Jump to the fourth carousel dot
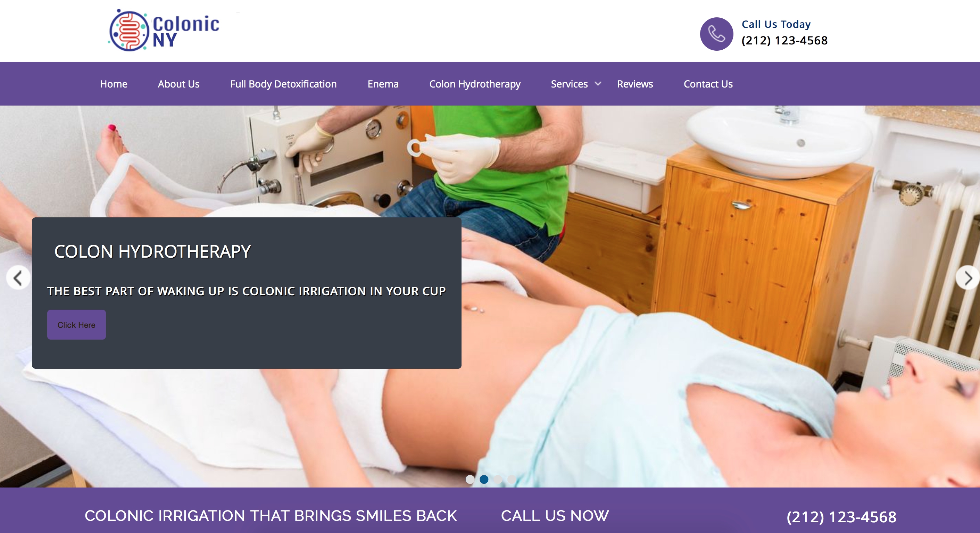980x533 pixels. click(512, 479)
